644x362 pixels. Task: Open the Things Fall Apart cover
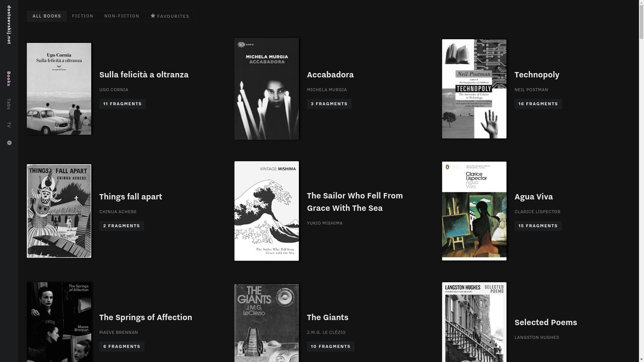pyautogui.click(x=59, y=211)
